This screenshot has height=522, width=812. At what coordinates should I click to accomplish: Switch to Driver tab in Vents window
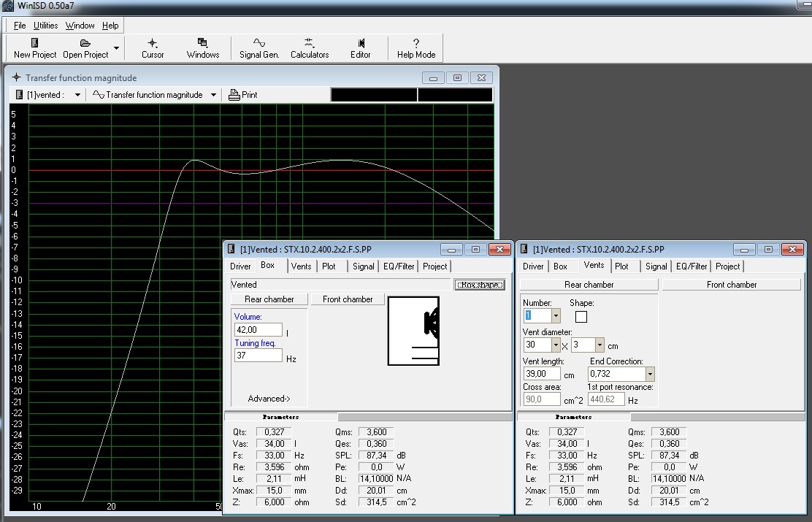coord(533,266)
